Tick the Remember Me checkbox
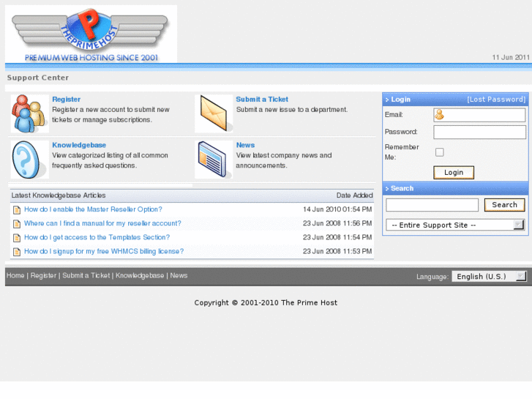532x399 pixels. (x=439, y=152)
